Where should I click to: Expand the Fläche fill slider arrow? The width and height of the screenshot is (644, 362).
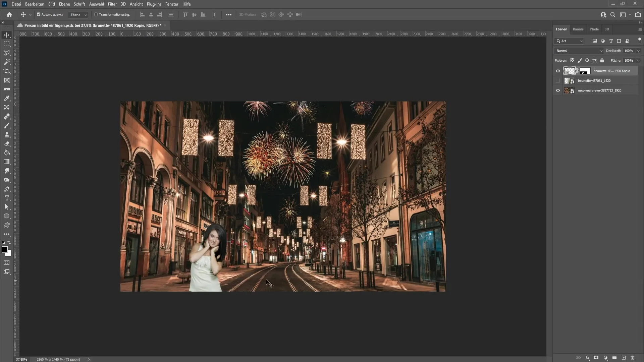coord(638,60)
